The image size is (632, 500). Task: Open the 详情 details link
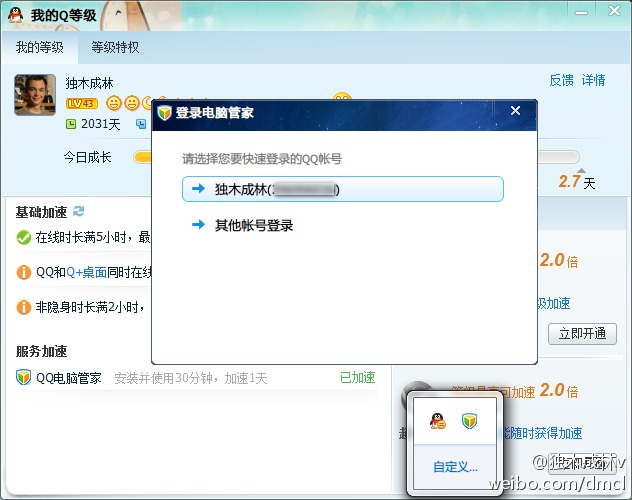point(593,80)
